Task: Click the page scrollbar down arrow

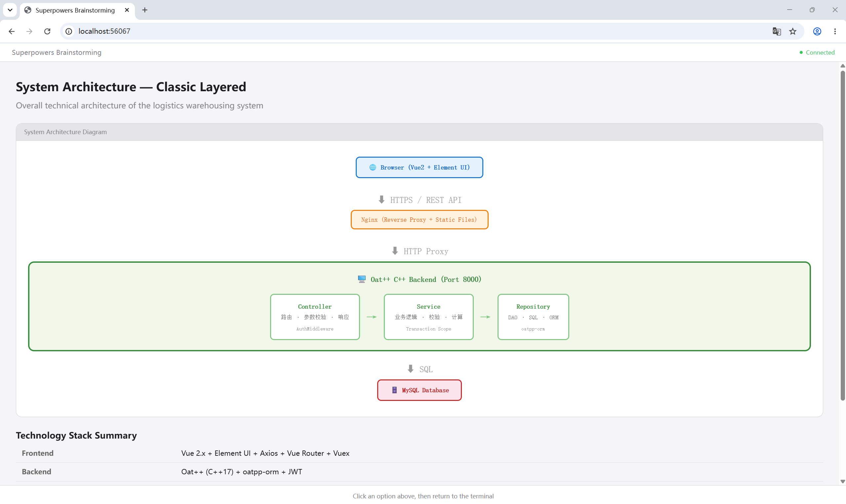Action: pyautogui.click(x=843, y=482)
